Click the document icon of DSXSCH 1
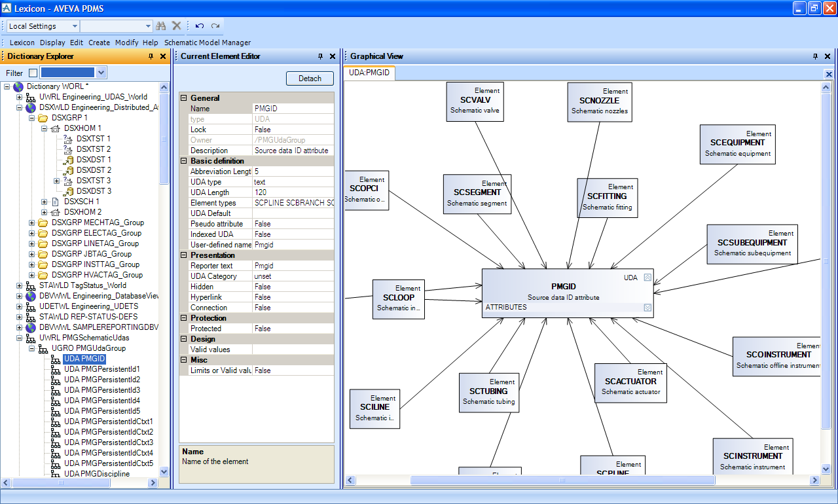838x504 pixels. click(x=56, y=202)
